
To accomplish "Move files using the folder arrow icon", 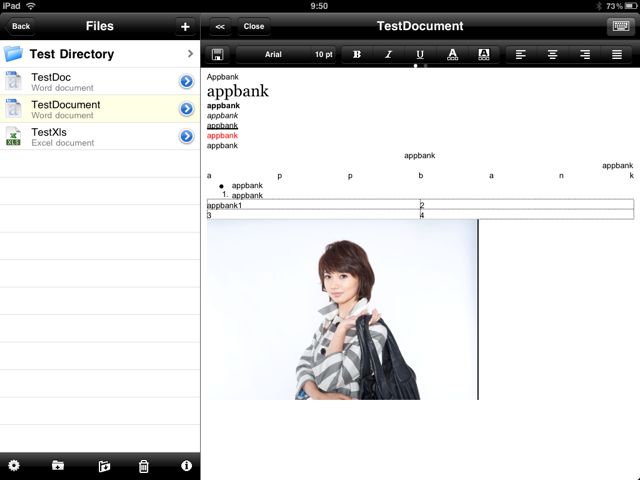I will tap(104, 466).
